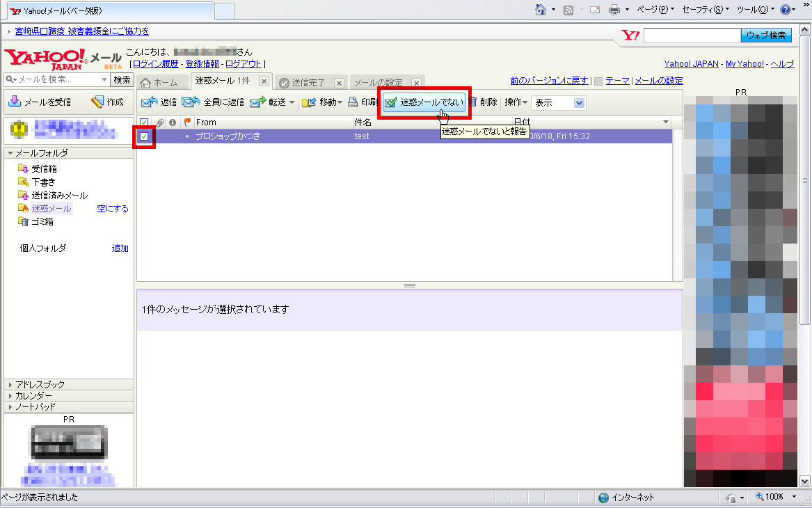This screenshot has height=508, width=812.
Task: Click the 作成 (compose) pencil icon
Action: (x=97, y=102)
